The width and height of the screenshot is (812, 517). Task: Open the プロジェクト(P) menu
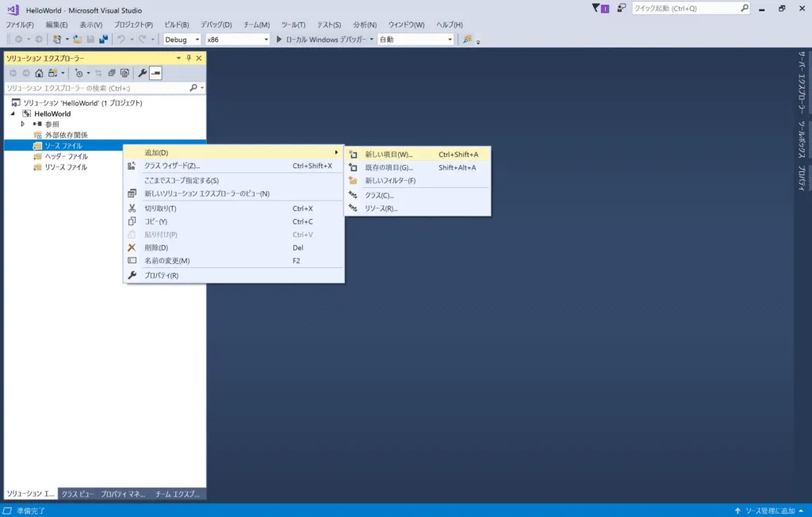click(x=133, y=25)
